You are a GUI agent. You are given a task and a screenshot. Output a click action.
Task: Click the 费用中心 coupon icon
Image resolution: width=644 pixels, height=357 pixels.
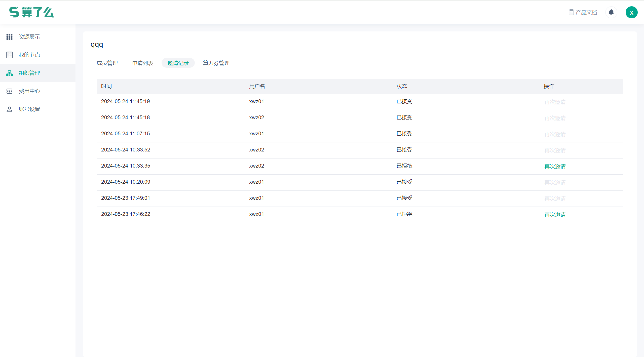(x=9, y=91)
